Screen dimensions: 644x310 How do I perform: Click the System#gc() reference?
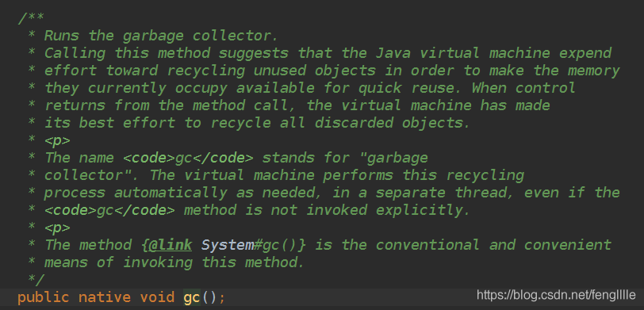[x=254, y=245]
